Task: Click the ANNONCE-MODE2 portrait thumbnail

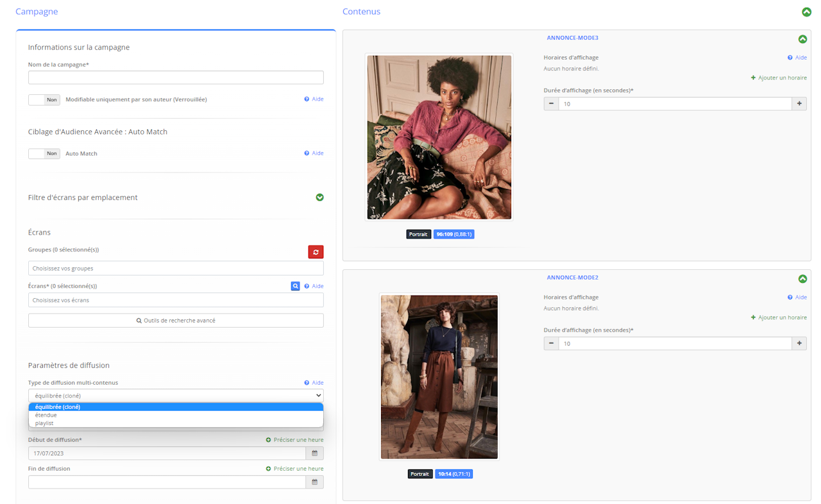Action: click(439, 377)
